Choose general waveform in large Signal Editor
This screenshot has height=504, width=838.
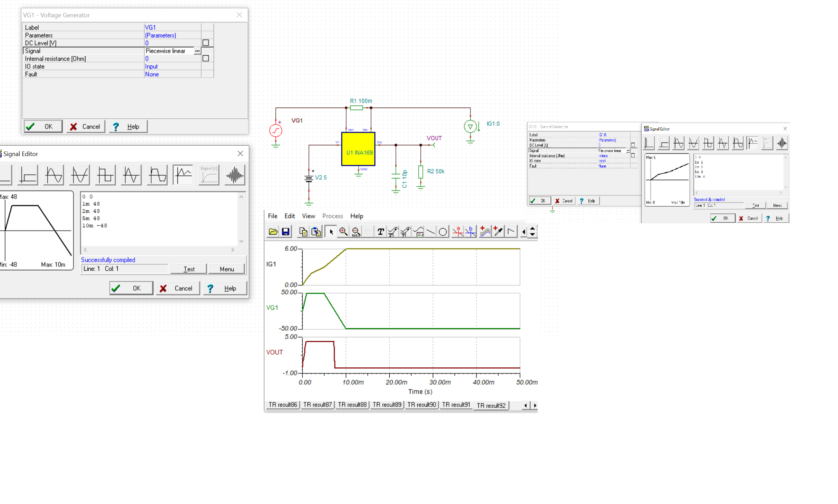pos(157,175)
